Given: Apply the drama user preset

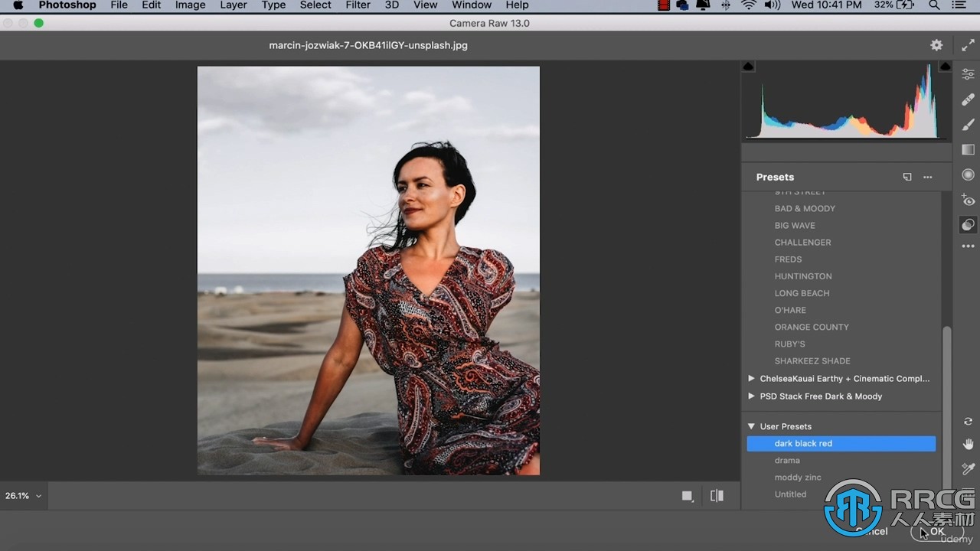Looking at the screenshot, I should [x=787, y=460].
